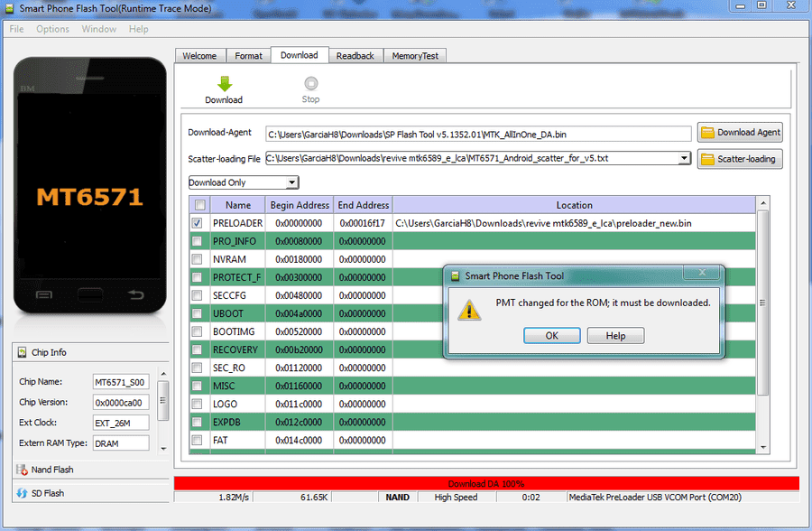Select the Download tab
Viewport: 812px width, 531px height.
pyautogui.click(x=300, y=55)
